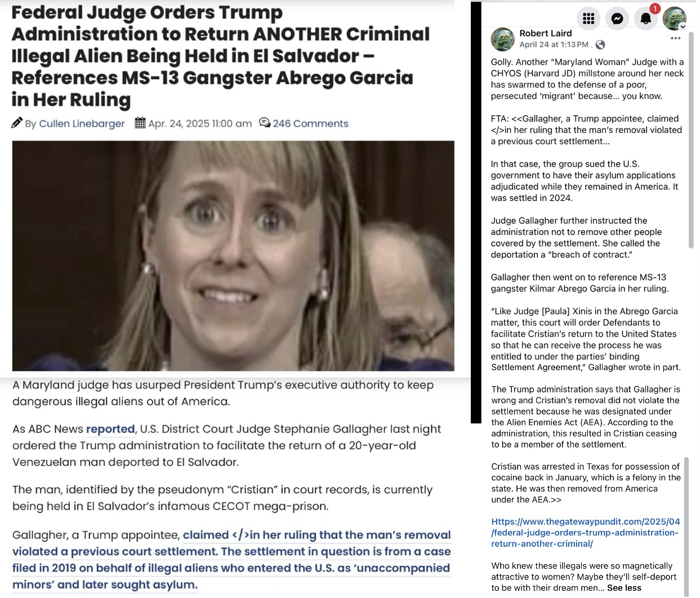Click the Robert Laird name link
Screen dimensions: 700x598
(545, 33)
